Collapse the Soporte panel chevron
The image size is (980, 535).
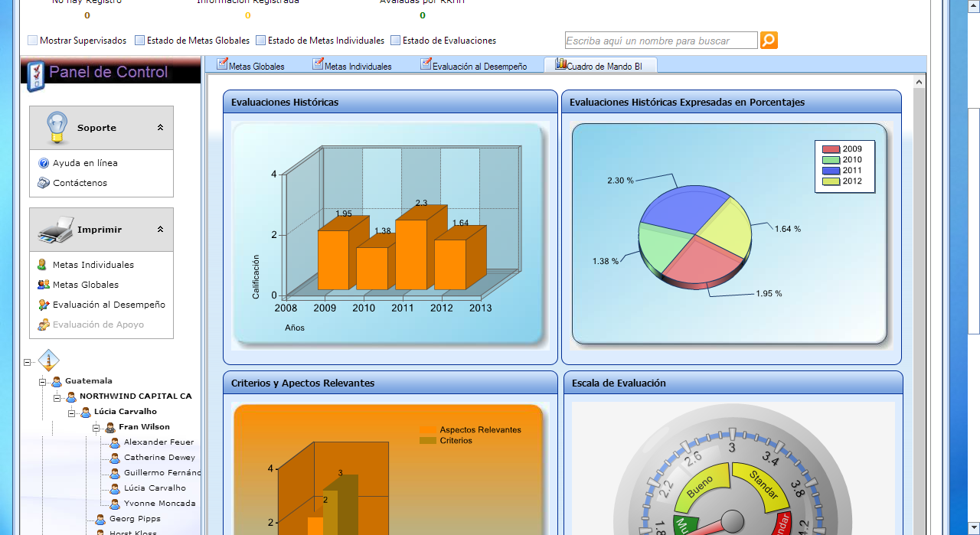click(160, 128)
